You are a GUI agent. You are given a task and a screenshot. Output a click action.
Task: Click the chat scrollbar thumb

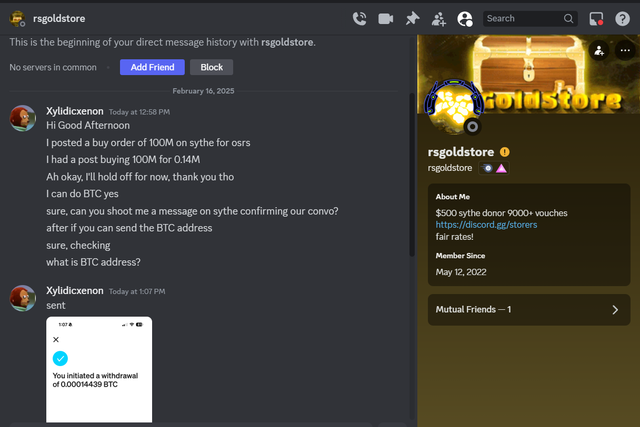(x=412, y=175)
